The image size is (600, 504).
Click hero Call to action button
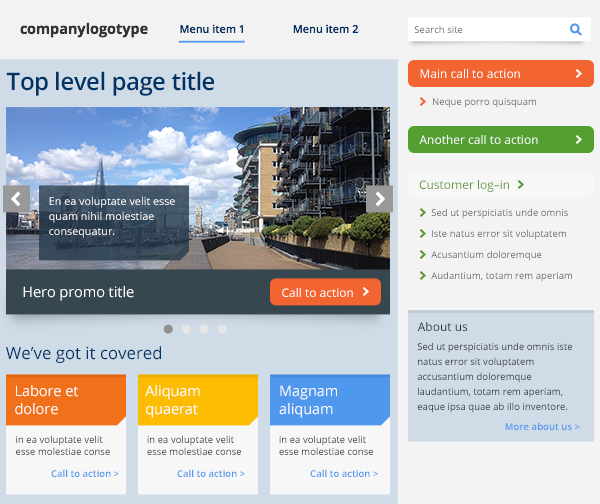[325, 292]
